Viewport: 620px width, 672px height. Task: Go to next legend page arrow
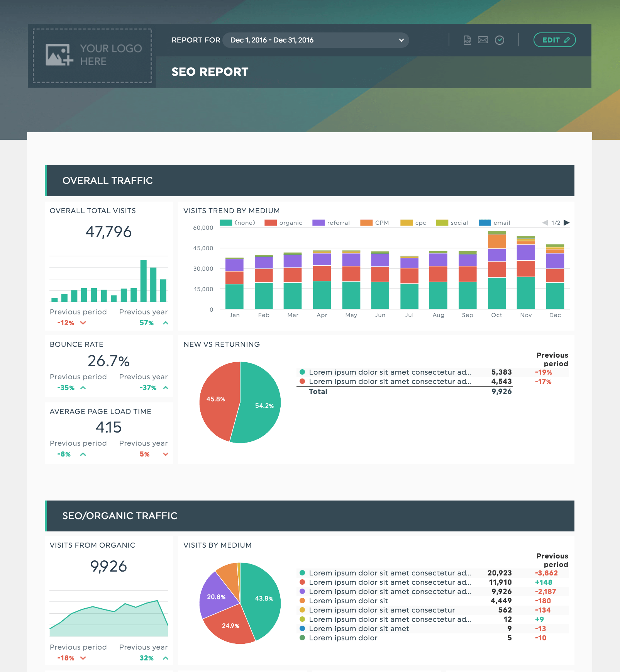567,222
